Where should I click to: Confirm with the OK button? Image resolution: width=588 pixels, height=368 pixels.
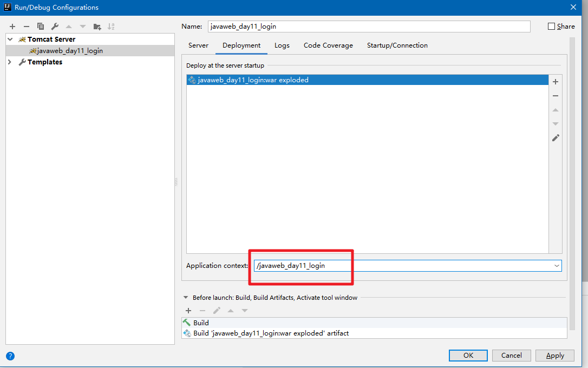point(468,355)
